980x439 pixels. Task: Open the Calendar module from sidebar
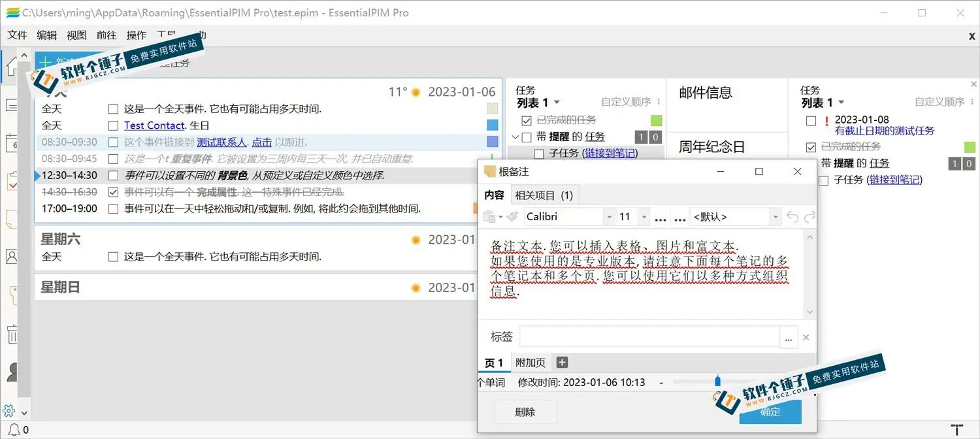pyautogui.click(x=11, y=143)
